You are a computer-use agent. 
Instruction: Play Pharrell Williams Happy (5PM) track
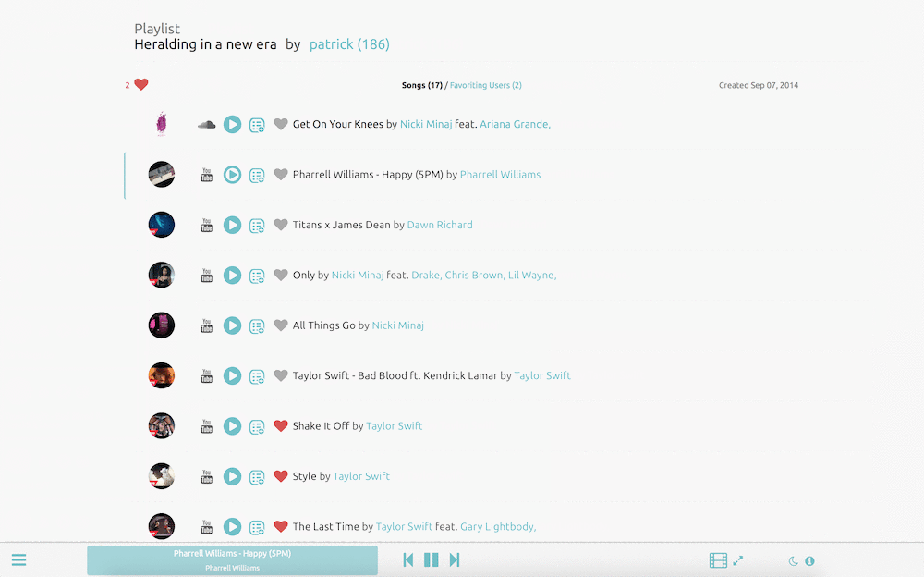(232, 175)
